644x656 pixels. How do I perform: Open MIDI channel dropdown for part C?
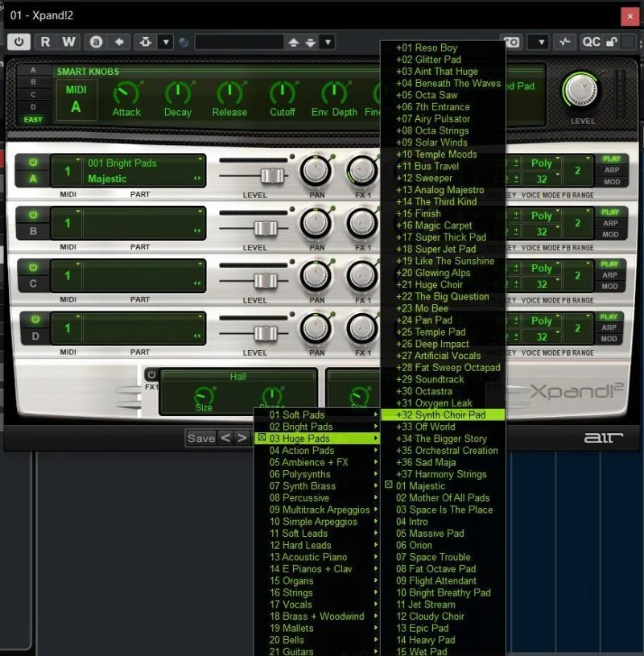[x=67, y=276]
